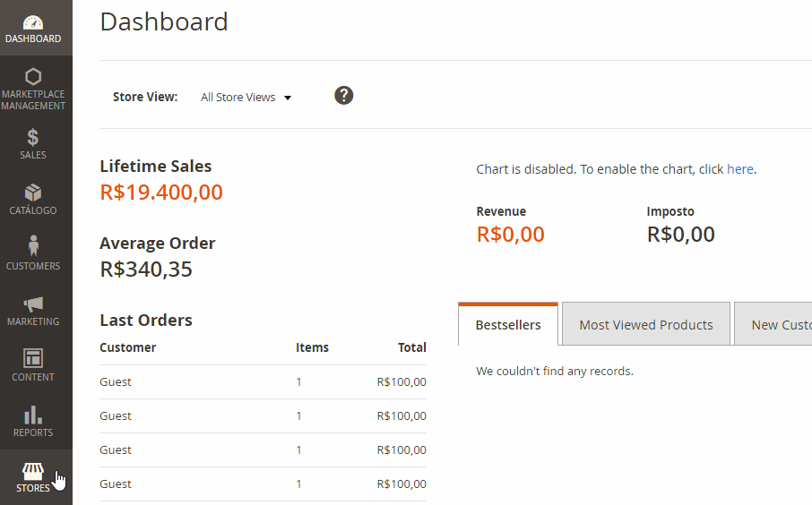The width and height of the screenshot is (812, 505).
Task: Open the fourth Guest order row
Action: click(263, 484)
